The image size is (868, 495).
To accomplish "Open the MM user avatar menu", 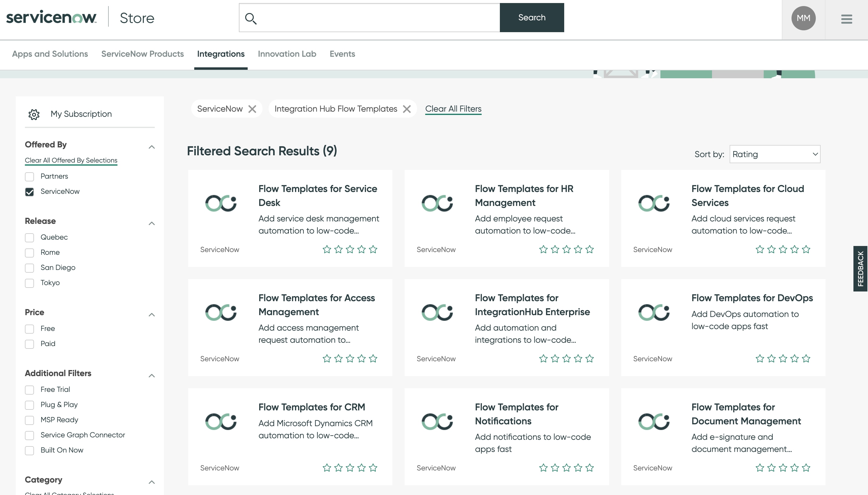I will tap(803, 18).
